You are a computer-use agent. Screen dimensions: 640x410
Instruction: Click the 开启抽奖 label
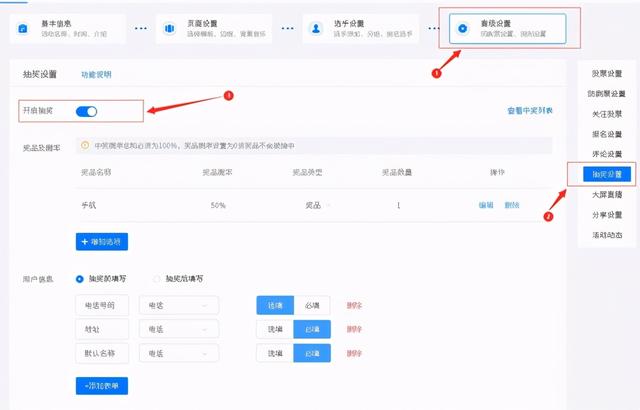tap(38, 111)
